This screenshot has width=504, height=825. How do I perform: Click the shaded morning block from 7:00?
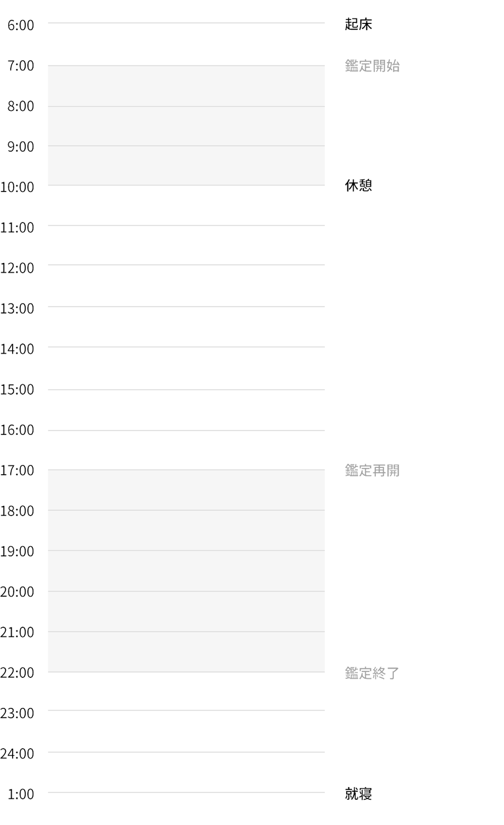[186, 125]
